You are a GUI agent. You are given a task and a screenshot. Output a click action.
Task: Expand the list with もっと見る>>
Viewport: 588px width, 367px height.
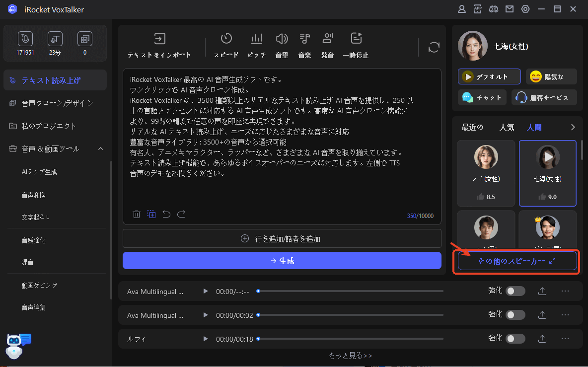(x=350, y=356)
